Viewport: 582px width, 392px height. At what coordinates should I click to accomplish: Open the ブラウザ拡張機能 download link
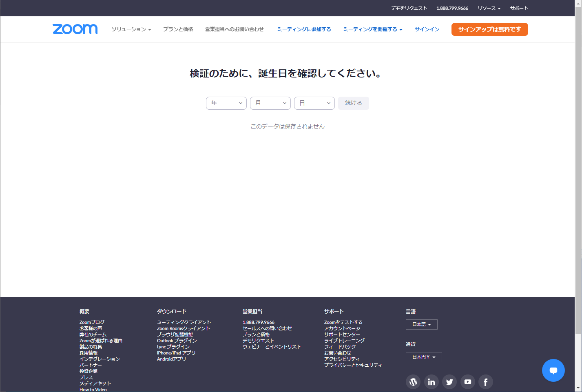(175, 334)
